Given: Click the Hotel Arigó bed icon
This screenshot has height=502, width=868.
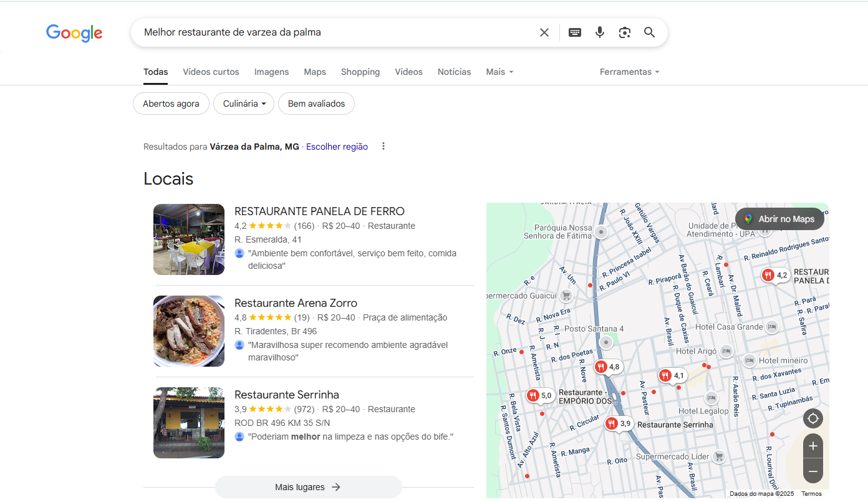Looking at the screenshot, I should pyautogui.click(x=726, y=351).
